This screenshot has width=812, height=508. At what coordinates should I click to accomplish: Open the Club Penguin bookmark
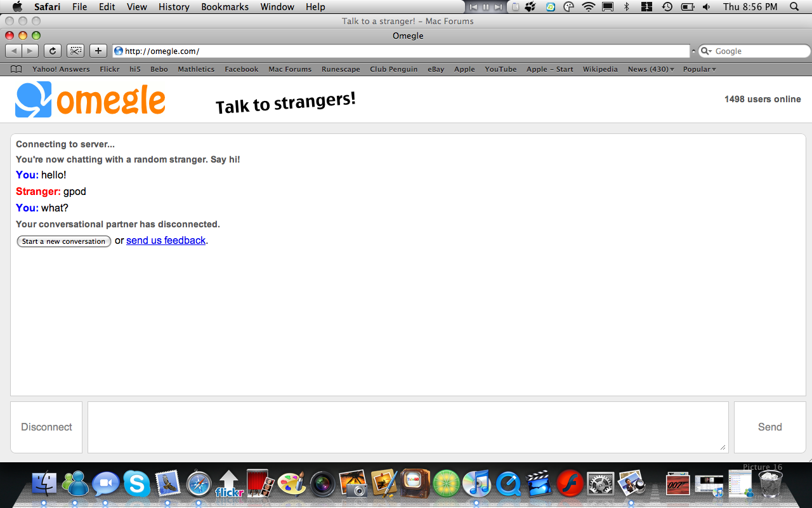tap(394, 69)
